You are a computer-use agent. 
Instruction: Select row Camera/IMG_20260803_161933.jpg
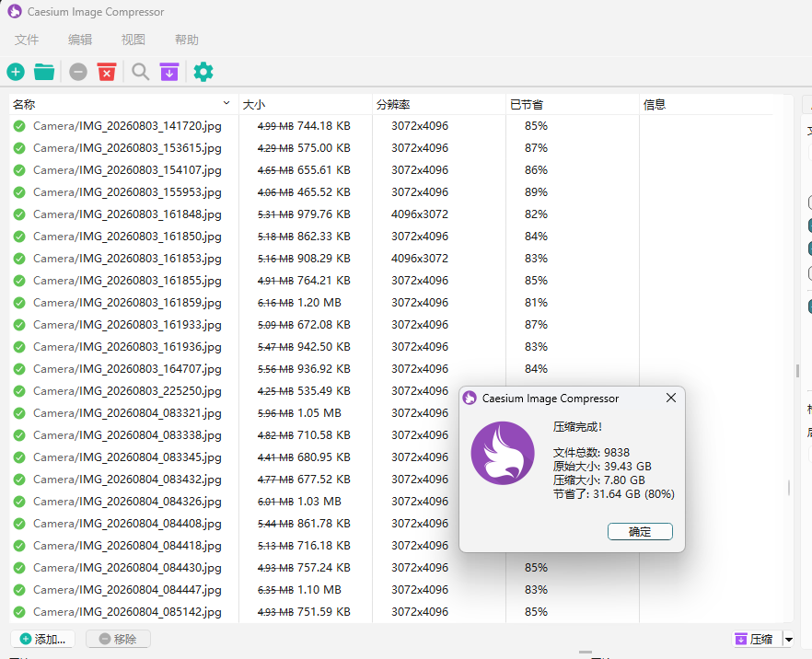pyautogui.click(x=391, y=325)
